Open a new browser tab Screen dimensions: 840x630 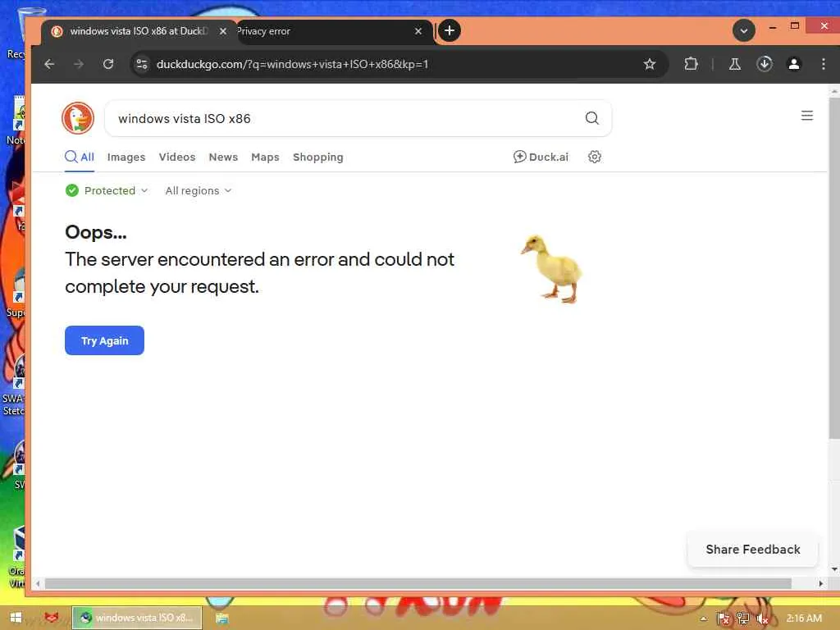450,30
